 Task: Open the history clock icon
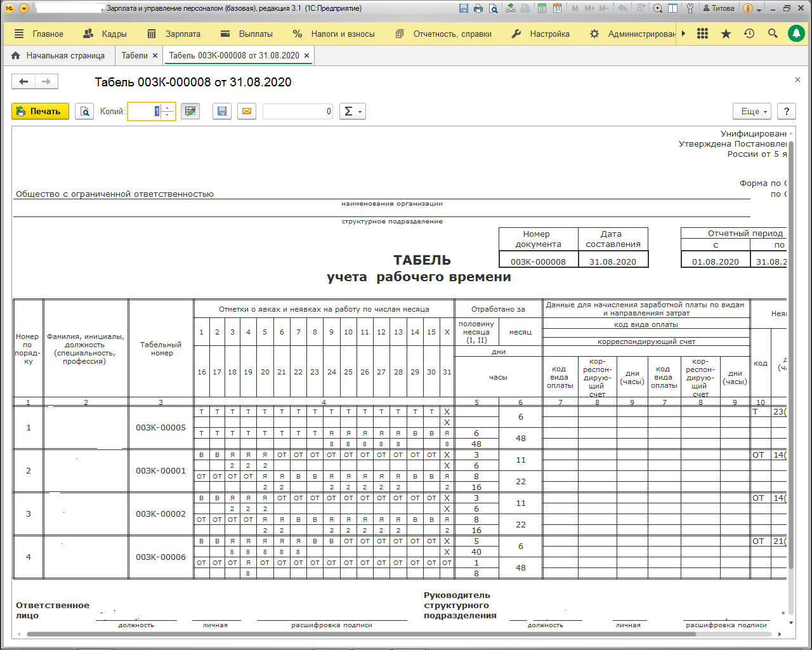pos(749,34)
